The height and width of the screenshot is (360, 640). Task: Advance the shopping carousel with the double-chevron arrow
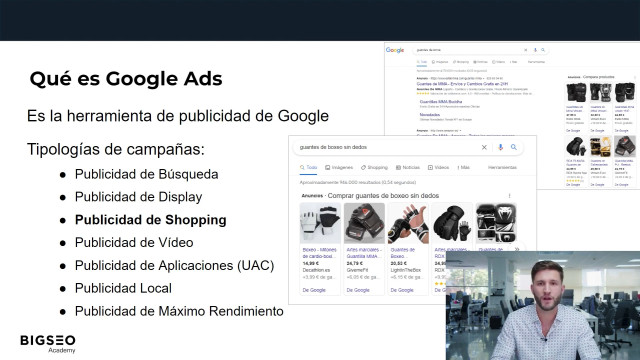517,249
